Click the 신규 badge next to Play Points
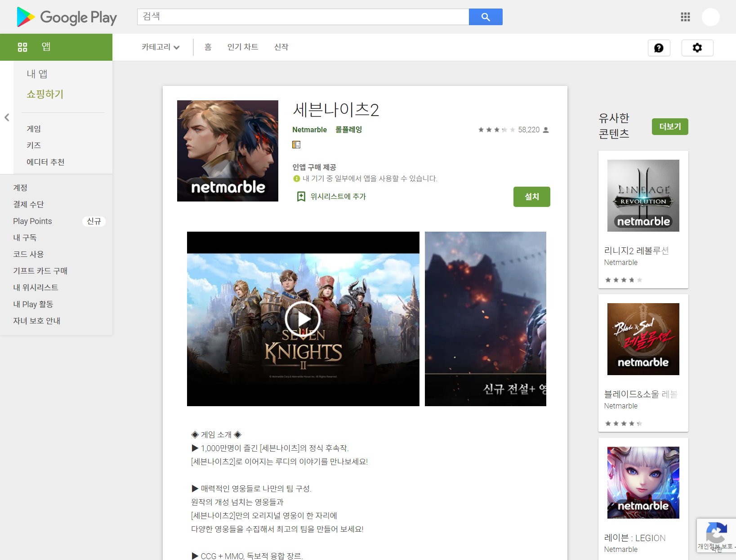Image resolution: width=736 pixels, height=560 pixels. (94, 221)
